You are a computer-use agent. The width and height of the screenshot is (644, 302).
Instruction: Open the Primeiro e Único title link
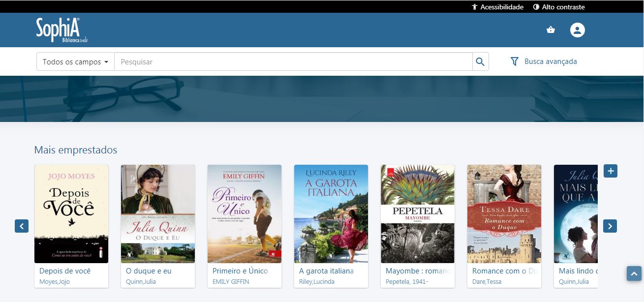[240, 271]
